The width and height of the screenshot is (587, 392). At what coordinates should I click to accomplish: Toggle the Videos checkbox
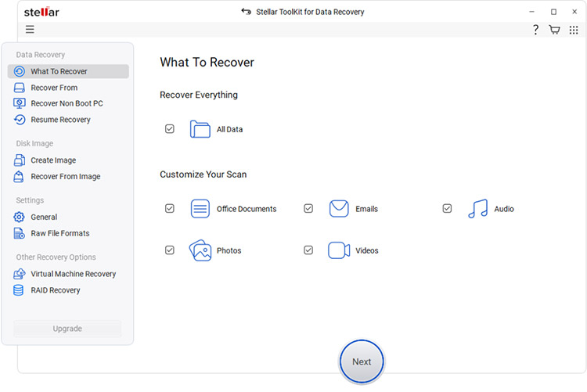pyautogui.click(x=308, y=250)
